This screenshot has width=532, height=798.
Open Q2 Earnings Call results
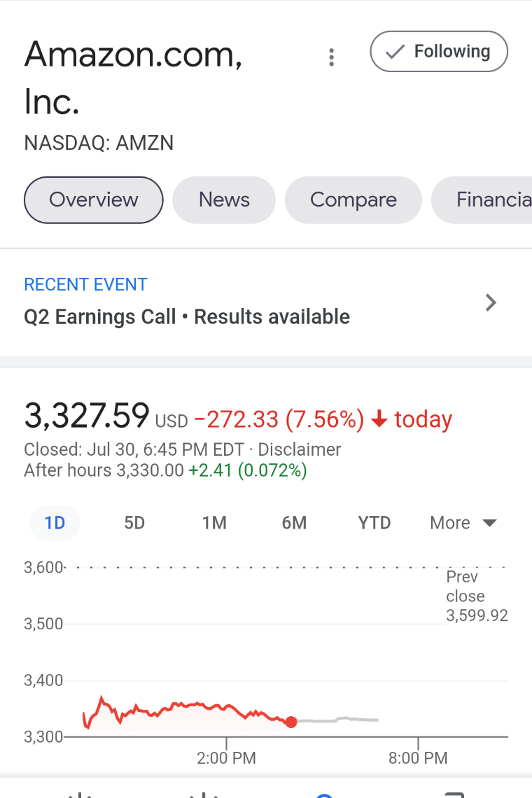(x=187, y=316)
